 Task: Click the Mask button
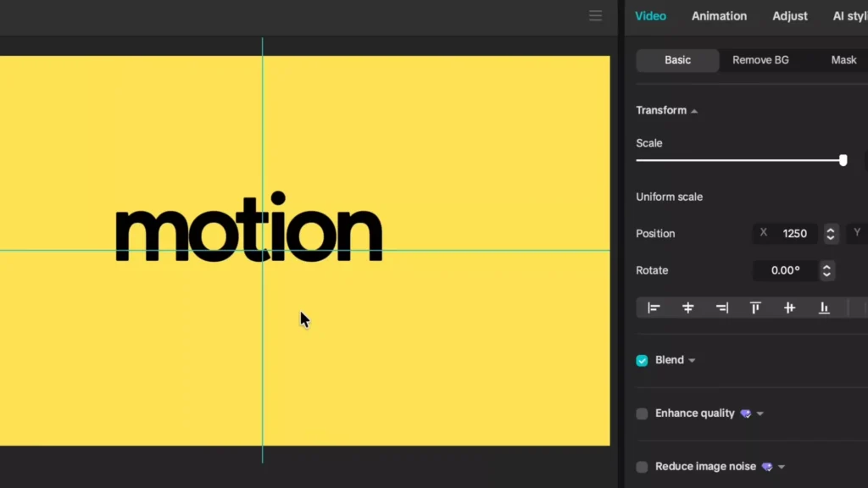[843, 60]
